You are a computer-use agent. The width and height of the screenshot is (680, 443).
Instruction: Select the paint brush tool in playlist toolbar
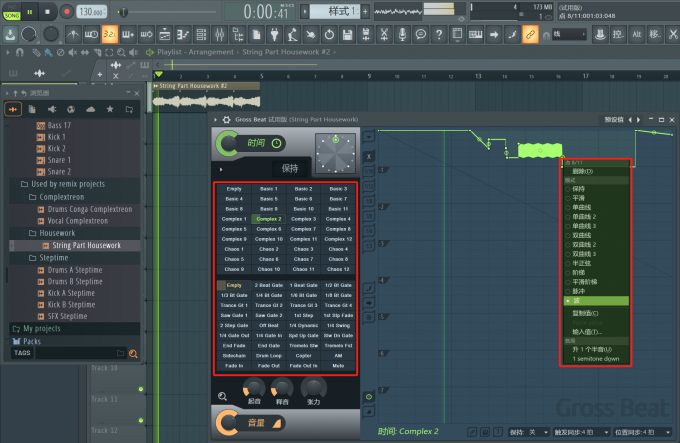[x=48, y=52]
